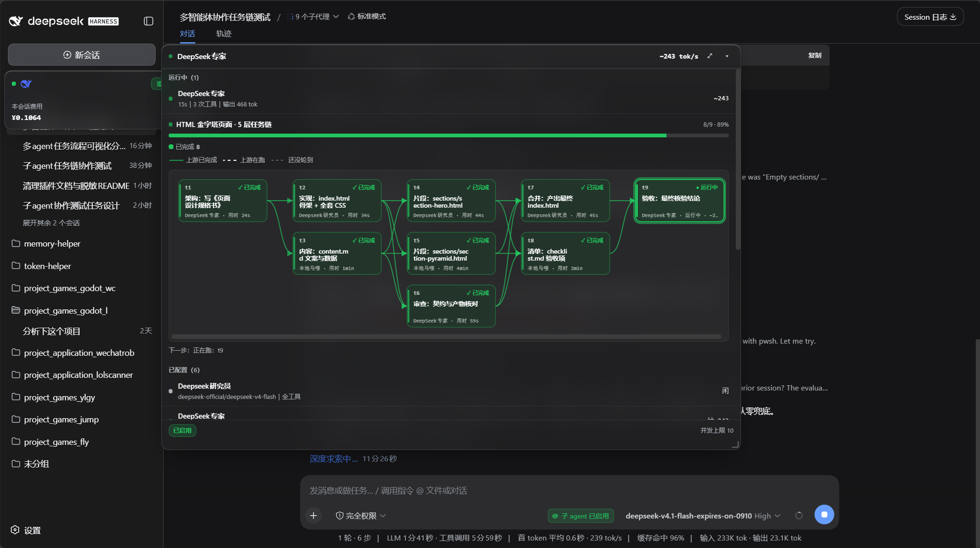The image size is (980, 548).
Task: Click the 复制 button behind the panel
Action: click(815, 55)
